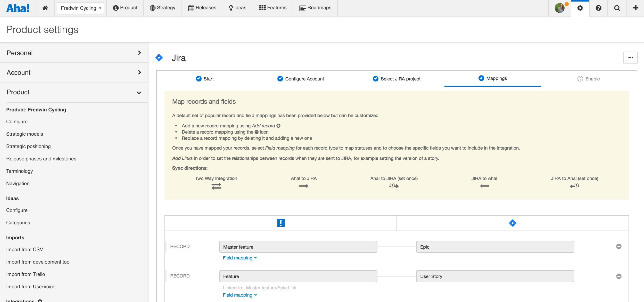The image size is (644, 302).
Task: Open the Jira more options button
Action: (x=630, y=58)
